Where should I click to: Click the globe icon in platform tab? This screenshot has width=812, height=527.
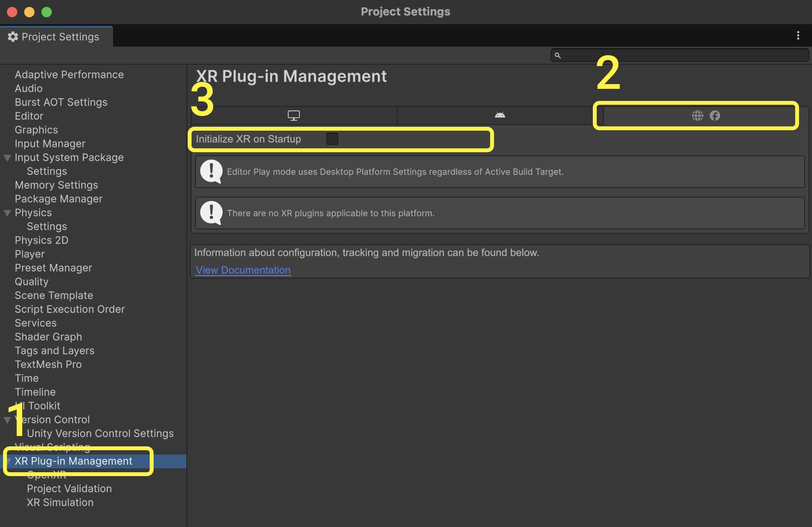click(x=697, y=116)
